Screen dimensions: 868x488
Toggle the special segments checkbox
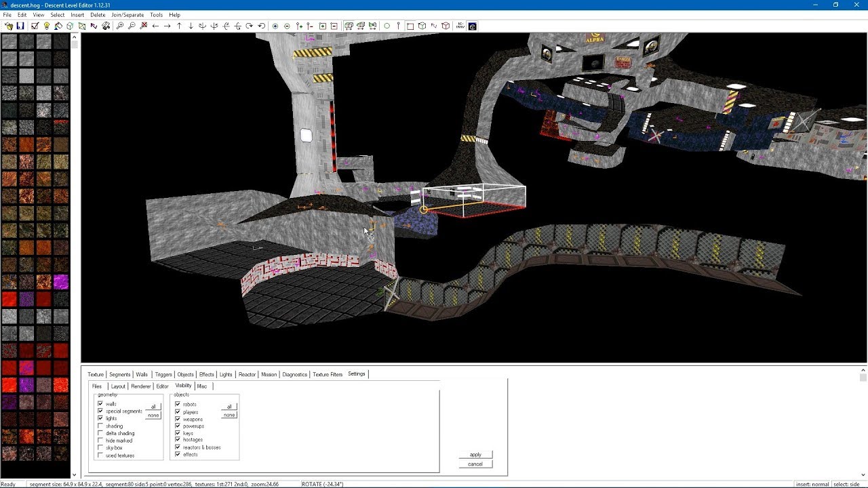click(100, 411)
